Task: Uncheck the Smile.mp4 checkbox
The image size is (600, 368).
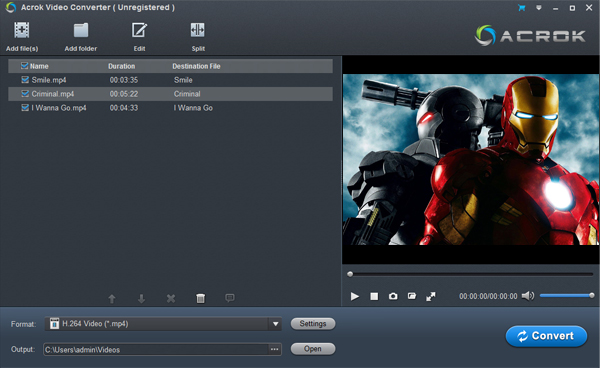Action: coord(25,80)
